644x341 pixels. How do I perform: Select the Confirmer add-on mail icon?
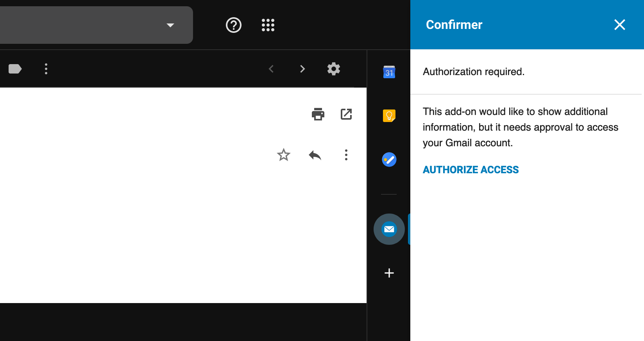[x=389, y=229]
